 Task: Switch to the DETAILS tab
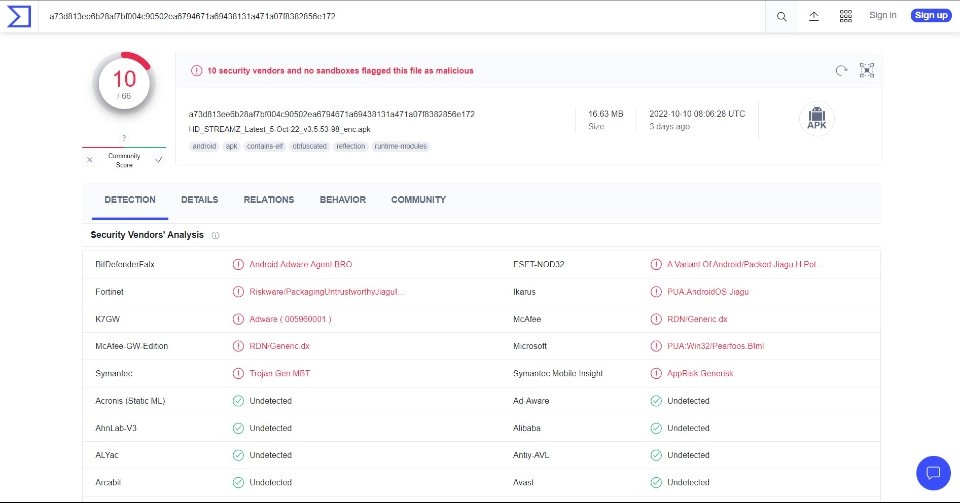200,199
